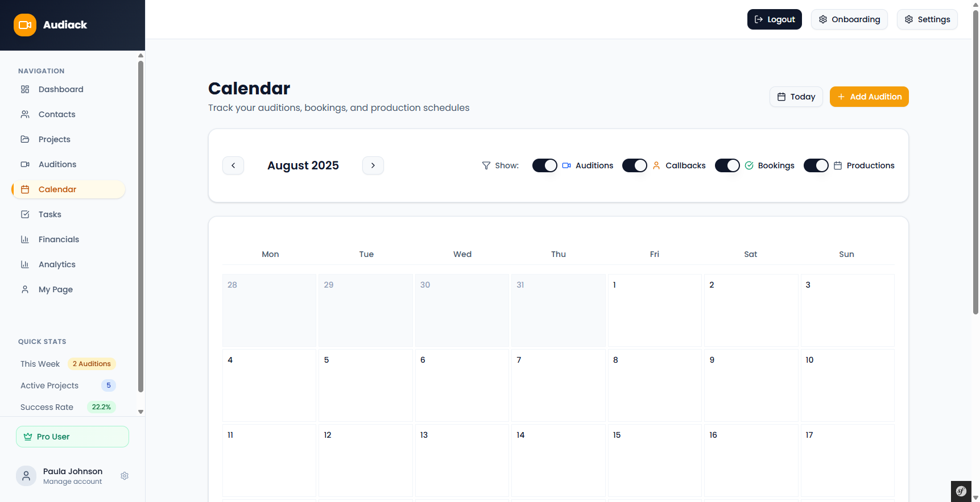Select the August 15 calendar day cell
980x502 pixels.
point(654,460)
